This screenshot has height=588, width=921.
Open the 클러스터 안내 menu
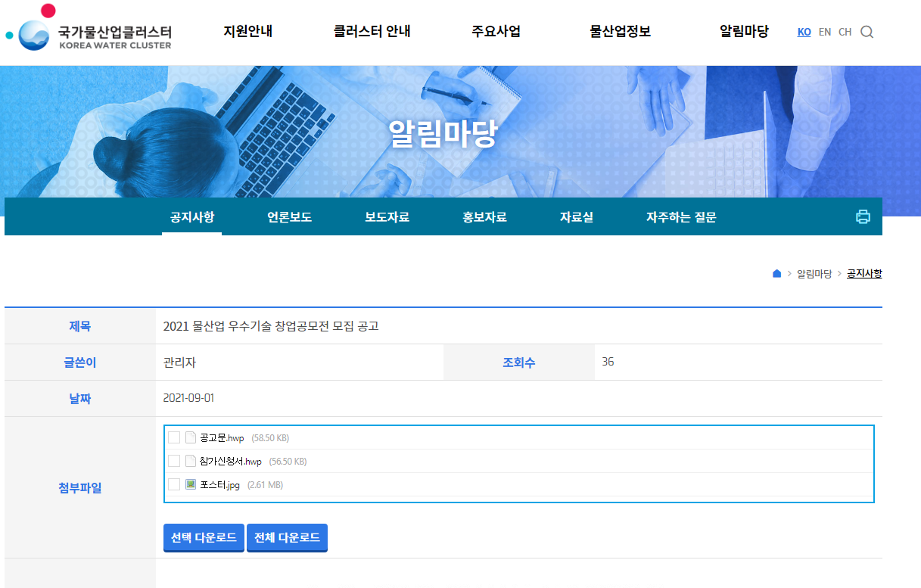(x=372, y=32)
